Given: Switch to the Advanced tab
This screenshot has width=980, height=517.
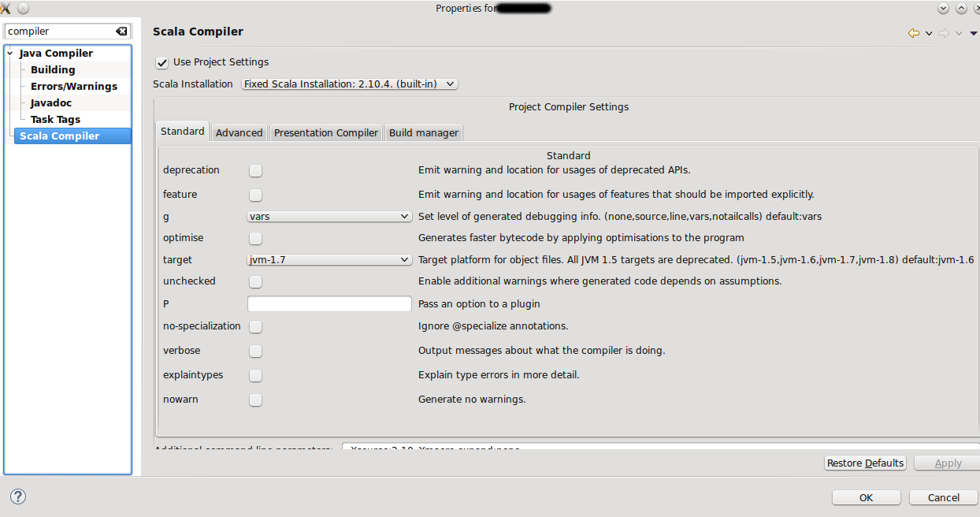Looking at the screenshot, I should point(239,132).
